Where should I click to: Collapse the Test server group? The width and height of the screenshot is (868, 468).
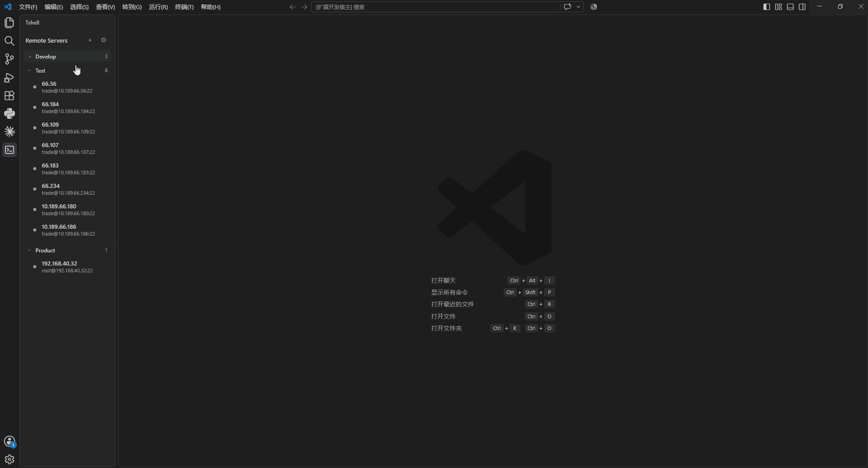click(x=67, y=71)
